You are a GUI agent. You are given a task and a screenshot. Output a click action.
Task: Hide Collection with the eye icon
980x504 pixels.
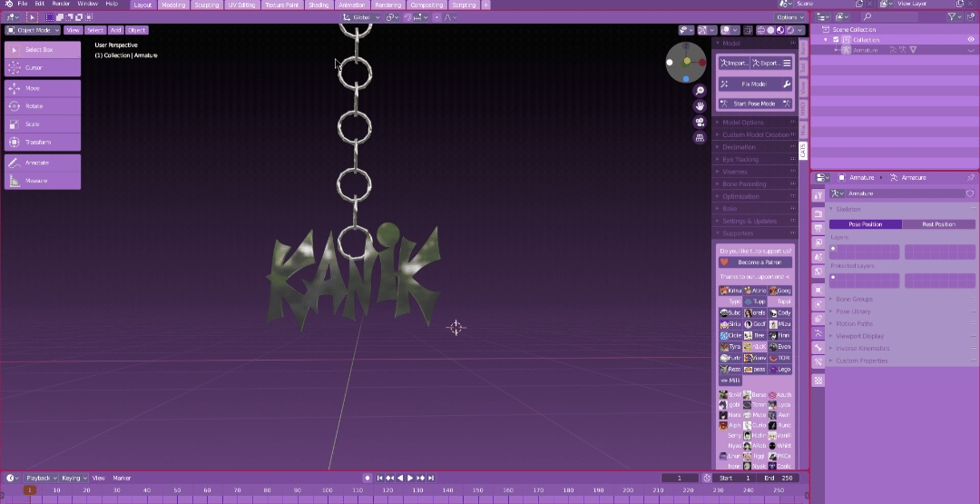[x=971, y=39]
